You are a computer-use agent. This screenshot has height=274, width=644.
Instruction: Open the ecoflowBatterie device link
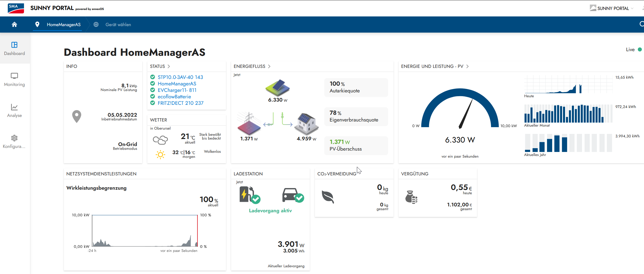[174, 96]
